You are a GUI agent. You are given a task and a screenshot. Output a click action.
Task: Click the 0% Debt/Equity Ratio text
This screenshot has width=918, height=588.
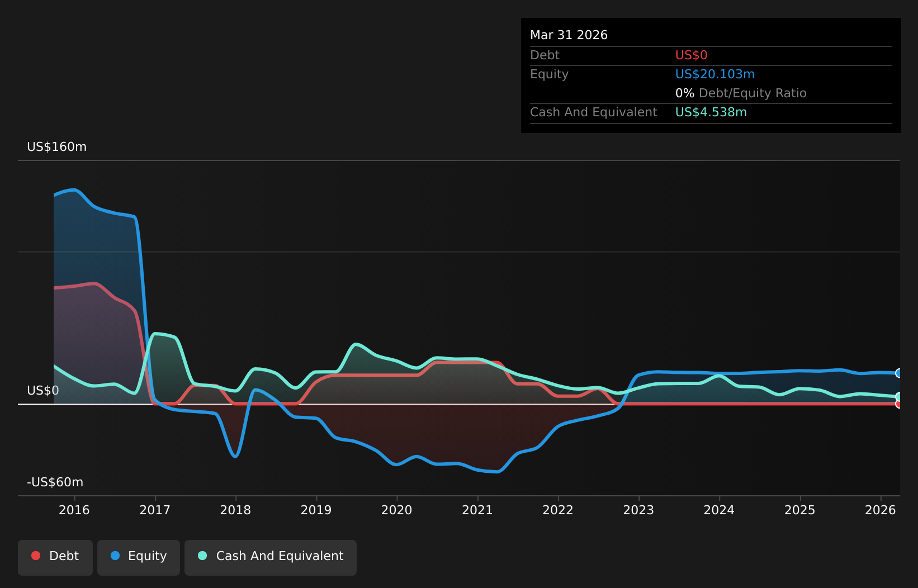click(741, 93)
